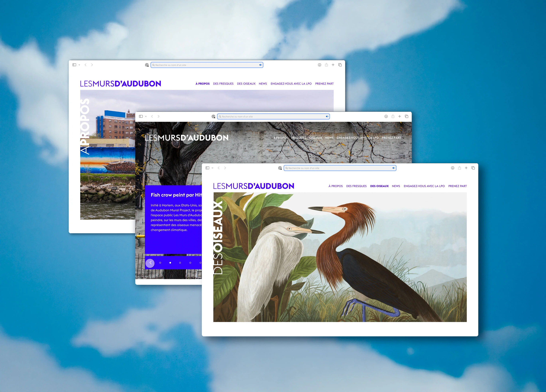The height and width of the screenshot is (392, 546).
Task: Select the first carousel dot in the slideshow
Action: point(160,263)
